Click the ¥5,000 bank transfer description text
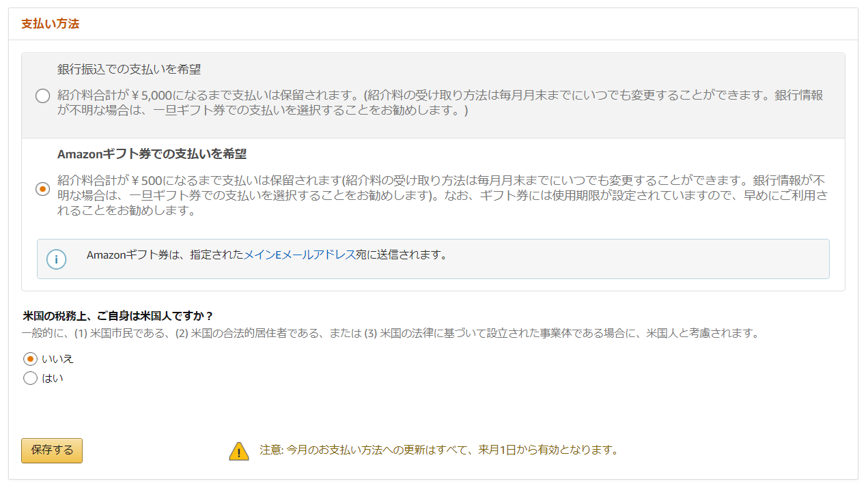Image resolution: width=868 pixels, height=492 pixels. pos(440,102)
